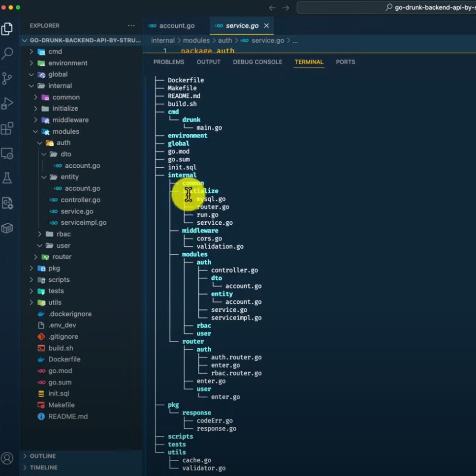Open the DEBUG CONSOLE panel tab
476x476 pixels.
pos(257,62)
